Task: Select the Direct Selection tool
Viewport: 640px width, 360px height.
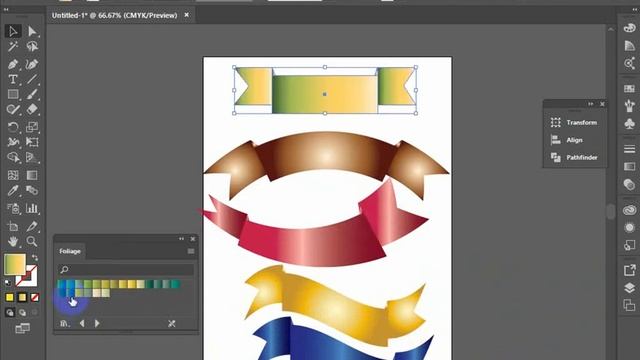Action: [x=32, y=31]
